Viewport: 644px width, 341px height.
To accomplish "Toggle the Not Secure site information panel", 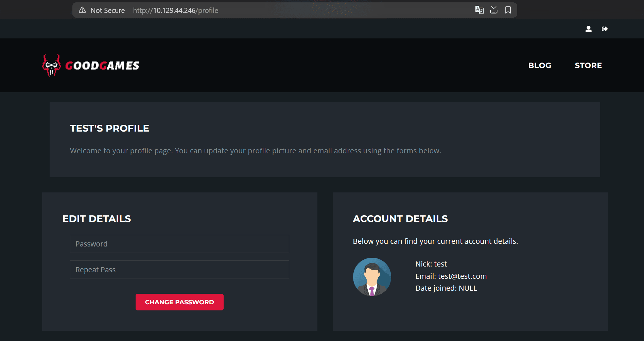I will 82,10.
